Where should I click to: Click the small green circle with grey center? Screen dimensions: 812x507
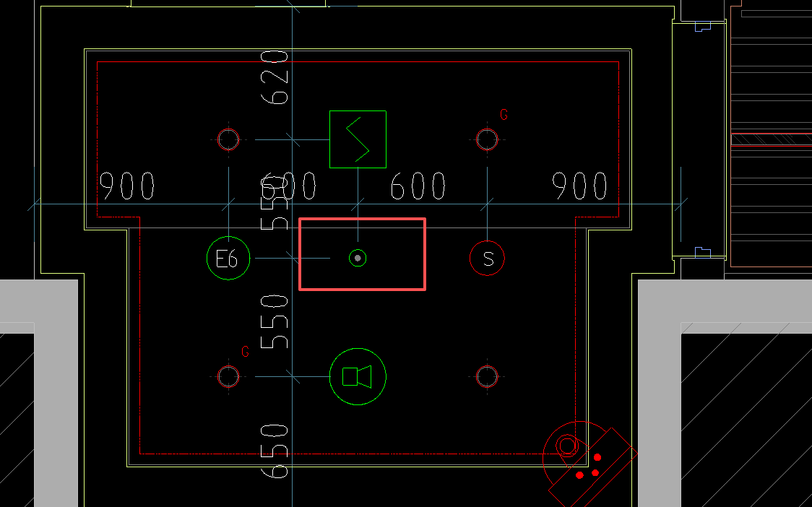[358, 258]
